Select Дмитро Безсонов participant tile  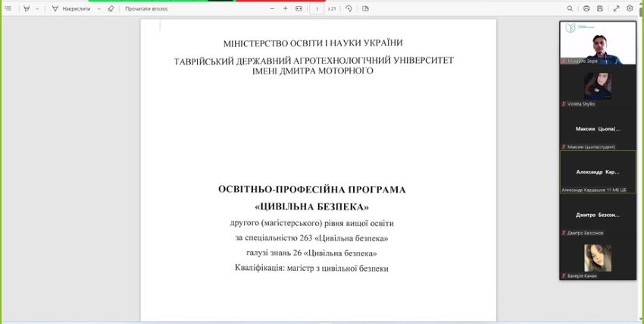[x=598, y=215]
